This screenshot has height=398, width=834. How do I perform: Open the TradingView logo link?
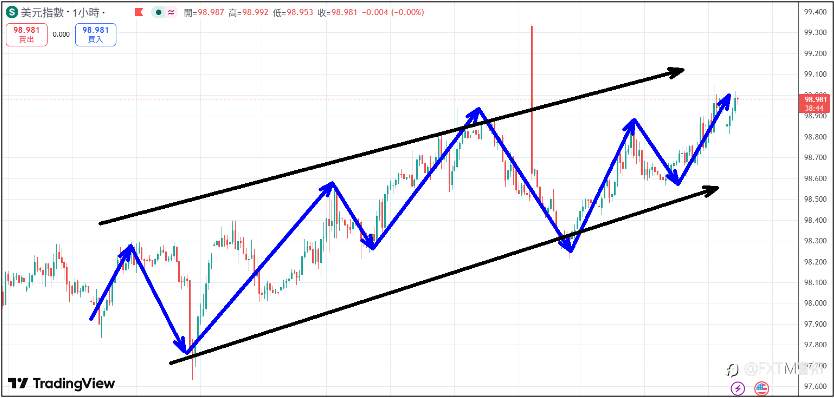tap(61, 383)
